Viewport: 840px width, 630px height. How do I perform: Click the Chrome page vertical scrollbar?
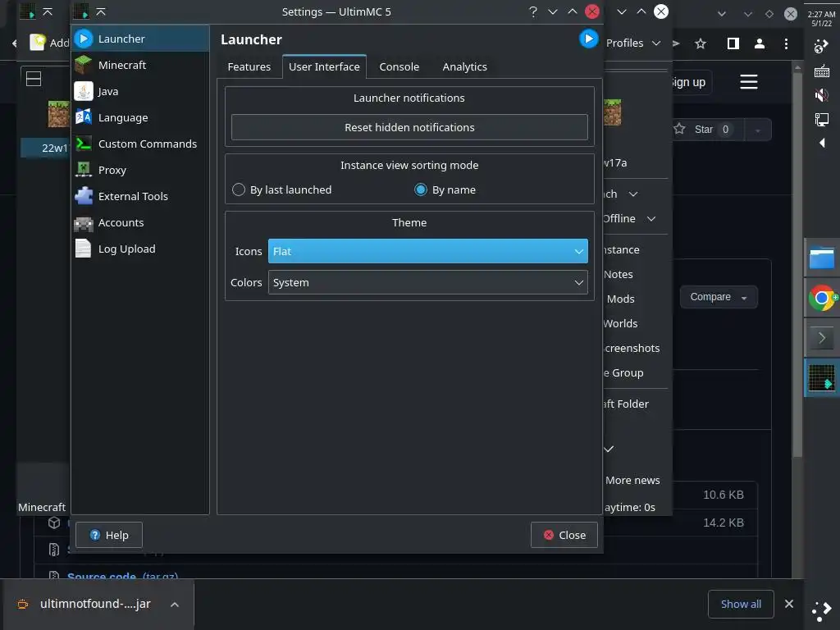(797, 264)
